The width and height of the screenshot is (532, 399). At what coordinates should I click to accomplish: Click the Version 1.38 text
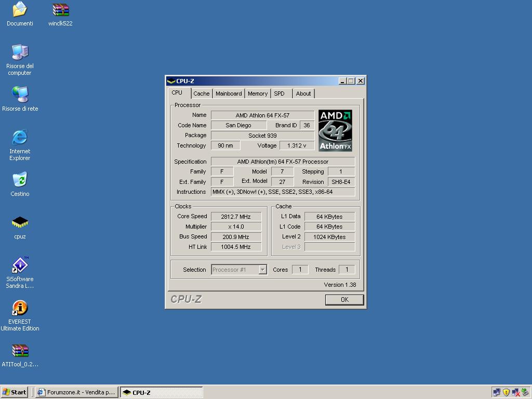pos(340,285)
